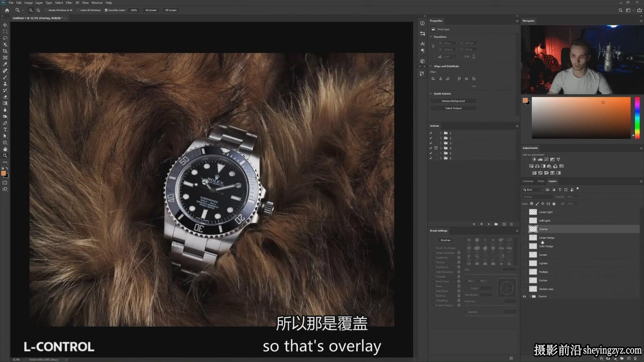Viewport: 644px width, 362px height.
Task: Click the Home icon in options bar
Action: [7, 10]
